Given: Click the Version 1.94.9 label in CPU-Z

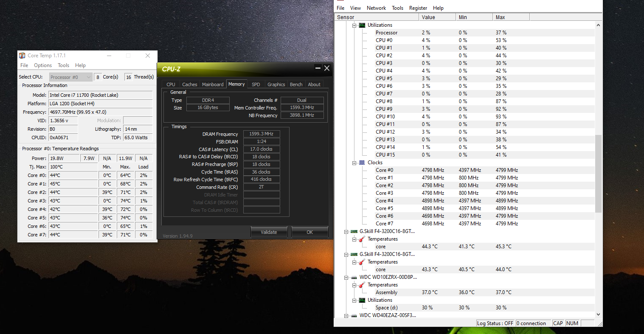Looking at the screenshot, I should (x=177, y=236).
